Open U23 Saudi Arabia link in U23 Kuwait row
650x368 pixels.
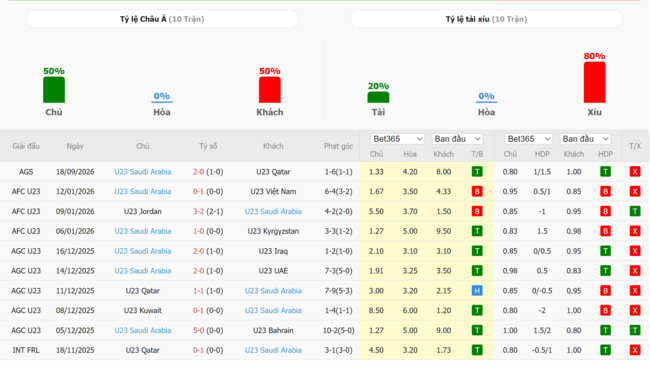coord(273,311)
